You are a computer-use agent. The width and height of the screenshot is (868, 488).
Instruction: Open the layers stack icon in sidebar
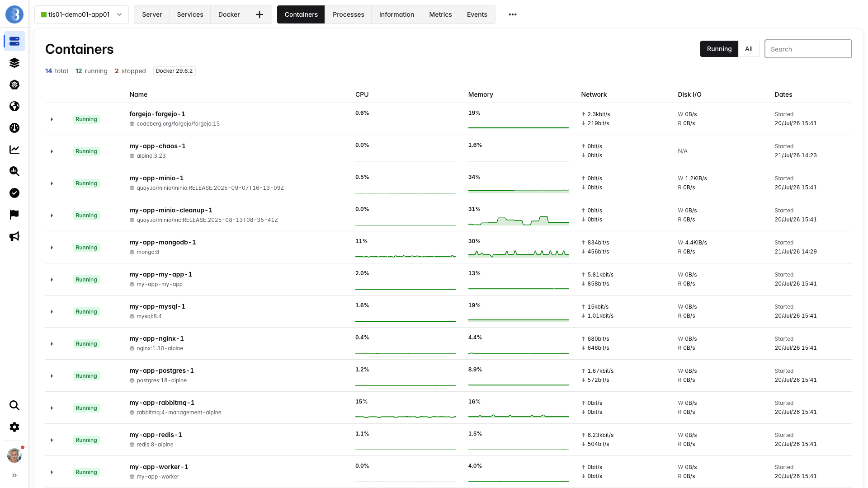[14, 63]
